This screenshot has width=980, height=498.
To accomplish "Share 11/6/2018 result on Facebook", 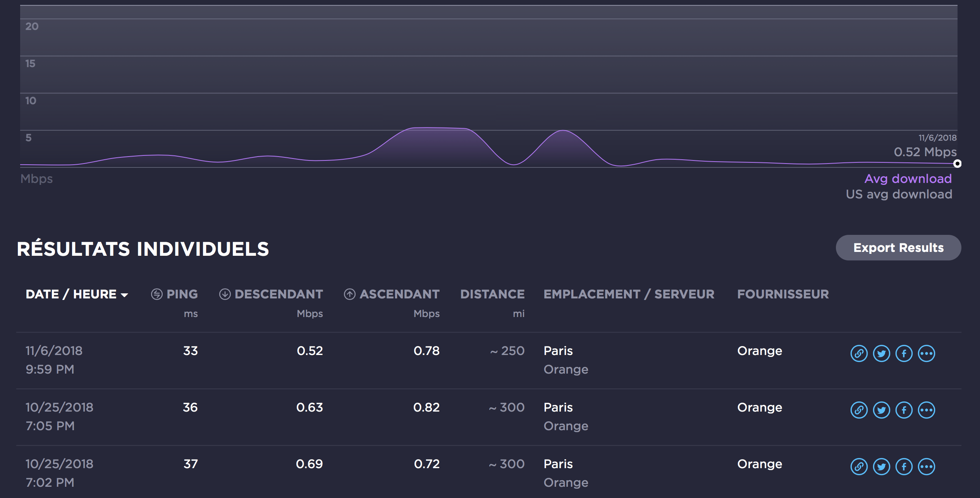I will pyautogui.click(x=904, y=353).
